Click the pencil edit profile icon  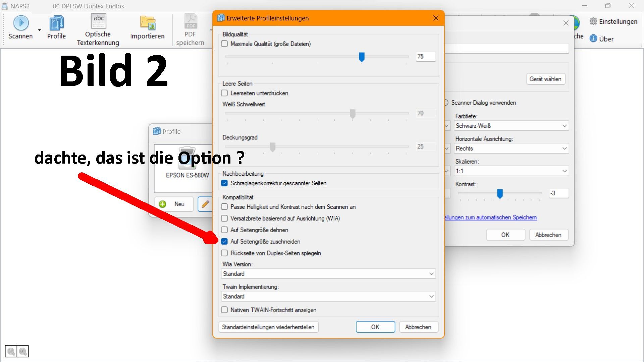(x=205, y=204)
